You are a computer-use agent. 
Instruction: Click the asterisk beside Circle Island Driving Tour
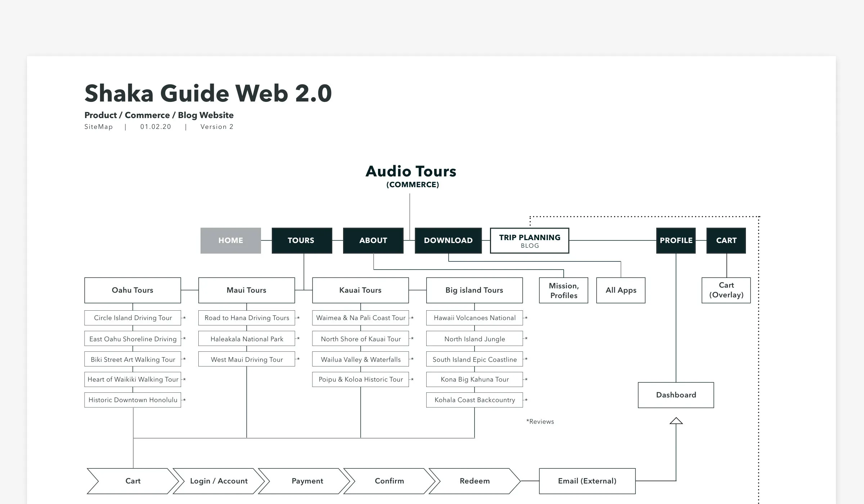pos(184,318)
